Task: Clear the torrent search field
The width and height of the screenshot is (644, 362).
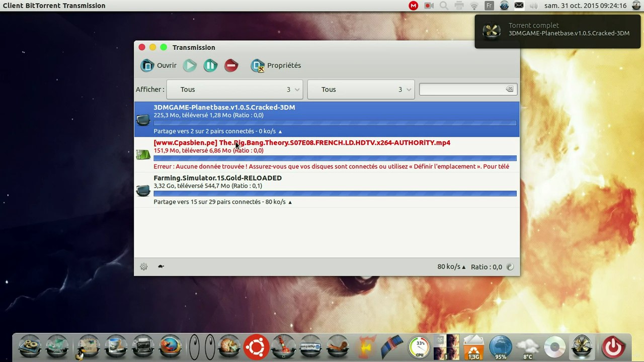Action: pos(510,89)
